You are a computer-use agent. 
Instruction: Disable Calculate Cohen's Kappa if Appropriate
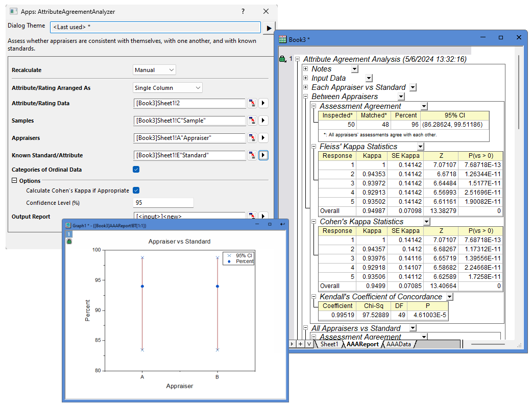(136, 190)
